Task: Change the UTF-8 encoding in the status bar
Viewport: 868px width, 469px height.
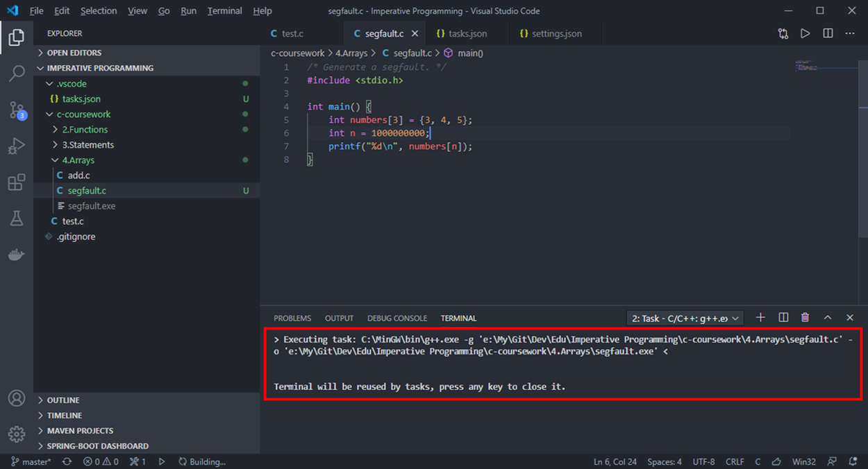Action: [703, 461]
